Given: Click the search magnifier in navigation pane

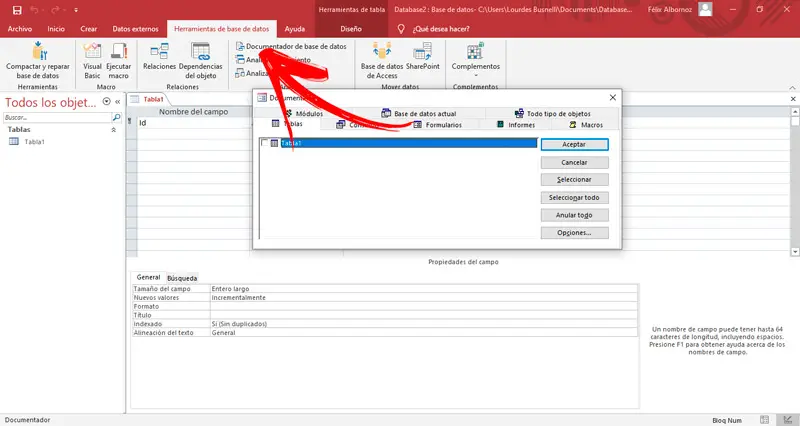Looking at the screenshot, I should pyautogui.click(x=116, y=117).
